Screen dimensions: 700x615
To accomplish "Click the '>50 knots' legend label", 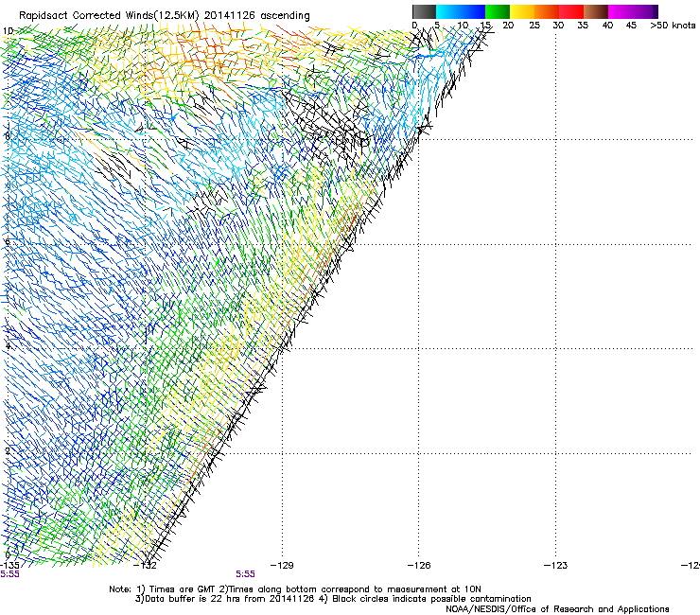I will tap(673, 26).
